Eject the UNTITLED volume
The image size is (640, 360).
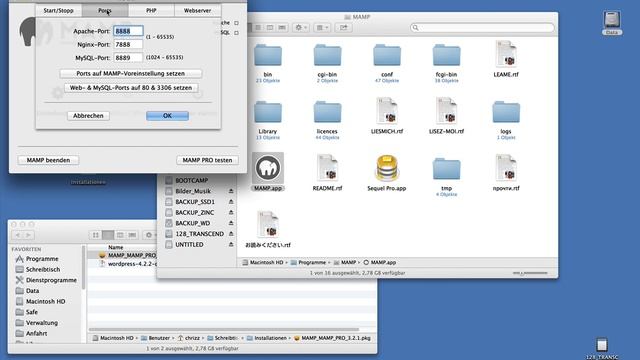[231, 244]
